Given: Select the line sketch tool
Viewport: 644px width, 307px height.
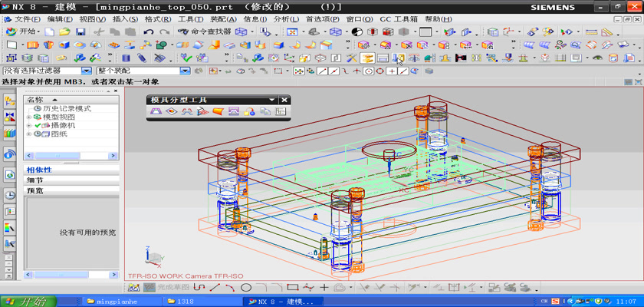Looking at the screenshot, I should click(x=215, y=287).
